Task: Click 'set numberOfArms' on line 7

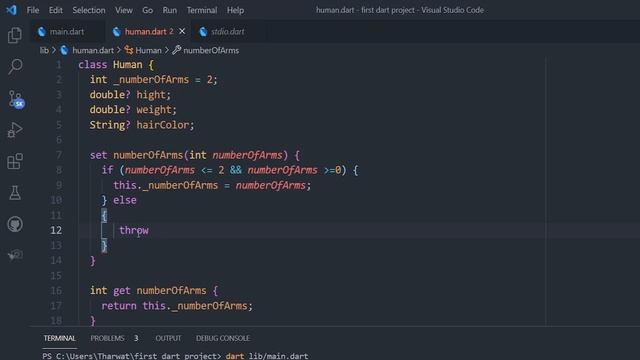Action: tap(136, 155)
